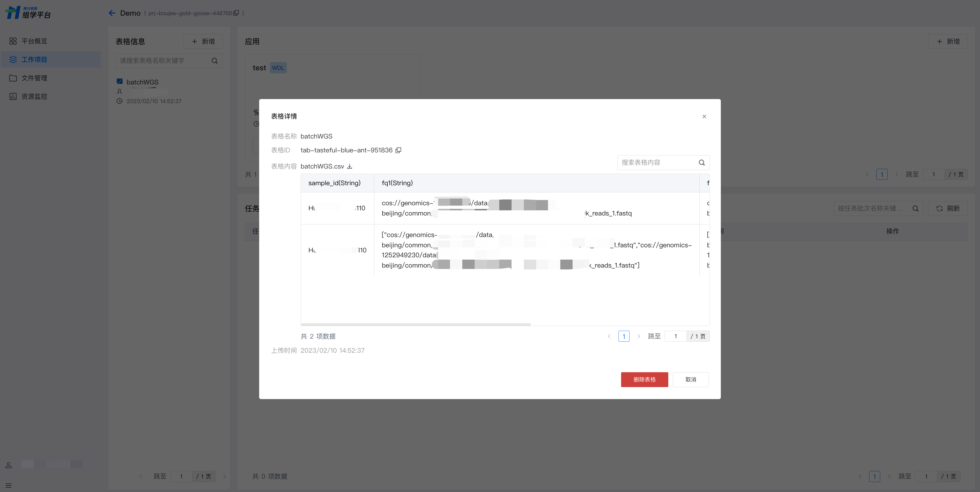
Task: Click page jump input in dialog
Action: [x=675, y=336]
